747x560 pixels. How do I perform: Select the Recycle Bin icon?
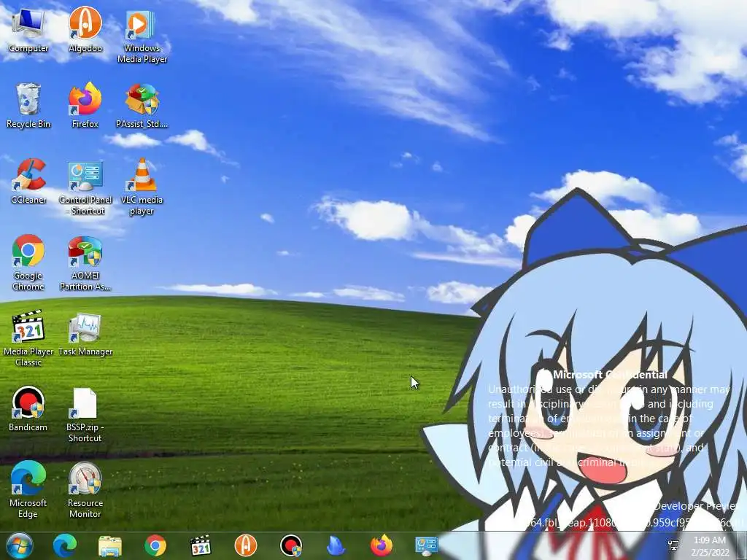[28, 106]
